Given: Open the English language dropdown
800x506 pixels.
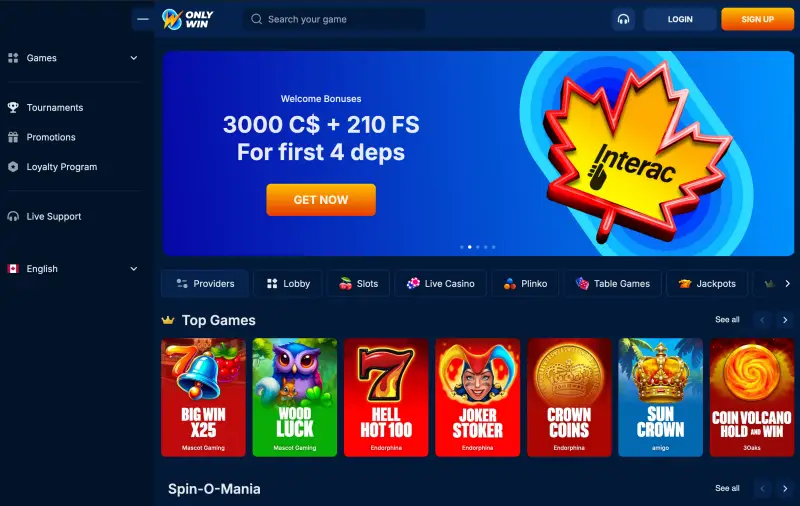Looking at the screenshot, I should click(x=73, y=269).
